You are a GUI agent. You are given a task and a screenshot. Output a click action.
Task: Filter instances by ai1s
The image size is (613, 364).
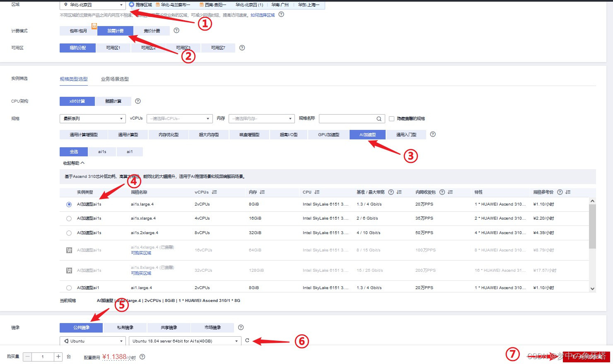102,152
